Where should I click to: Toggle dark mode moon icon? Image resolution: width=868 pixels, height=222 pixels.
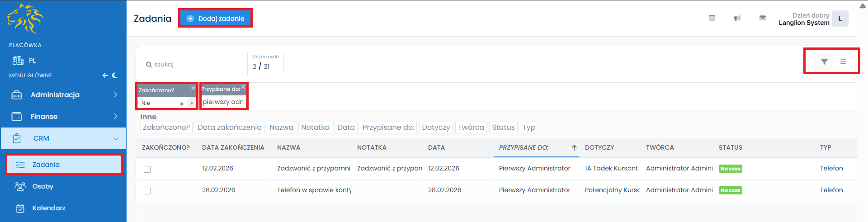coord(115,76)
